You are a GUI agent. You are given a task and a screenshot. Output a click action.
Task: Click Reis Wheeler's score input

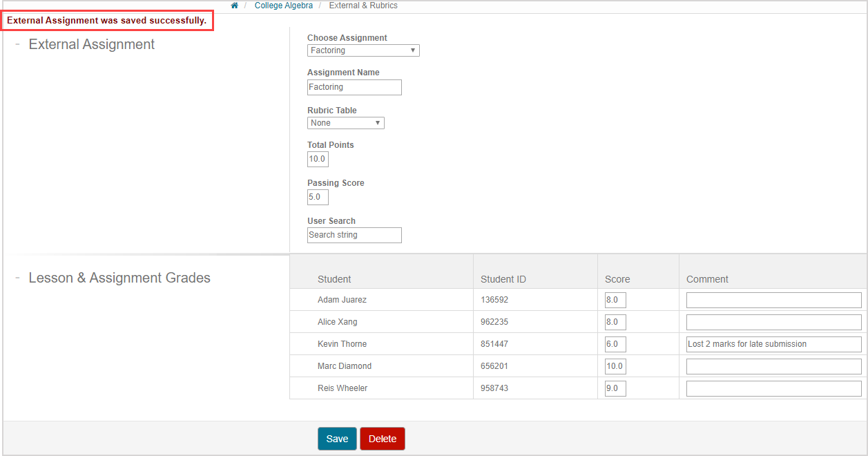[x=615, y=388]
